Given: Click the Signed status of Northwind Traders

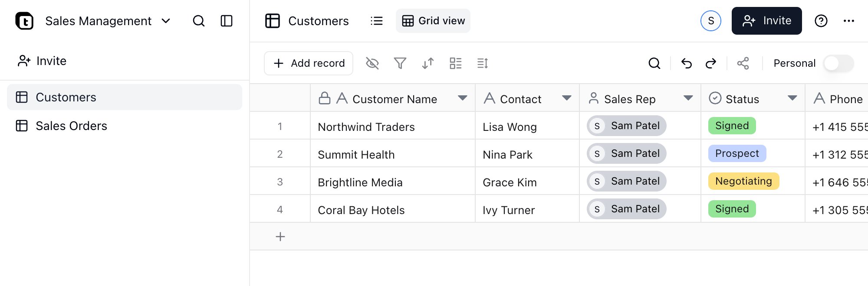Looking at the screenshot, I should click(x=732, y=126).
